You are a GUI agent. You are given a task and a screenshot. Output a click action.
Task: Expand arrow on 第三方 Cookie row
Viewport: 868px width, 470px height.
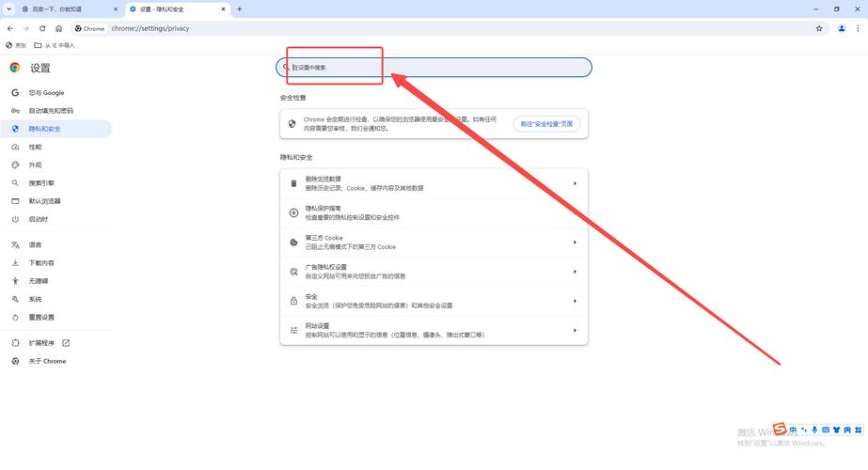[x=575, y=242]
